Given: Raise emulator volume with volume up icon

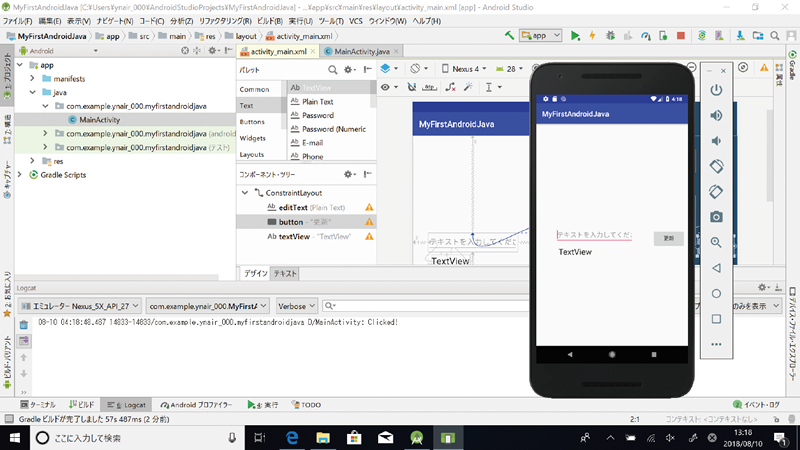Looking at the screenshot, I should click(x=716, y=115).
